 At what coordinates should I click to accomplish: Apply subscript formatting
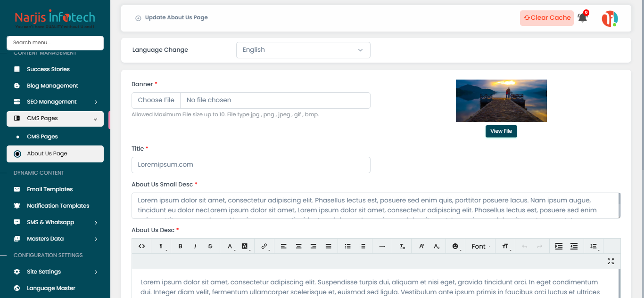(x=437, y=246)
